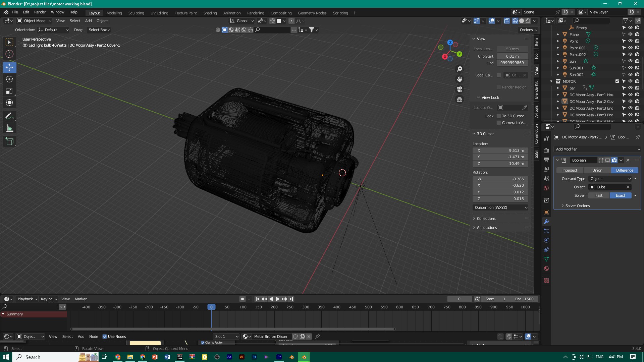Uncheck the MOTOR collection exclude checkbox
644x362 pixels.
point(617,81)
